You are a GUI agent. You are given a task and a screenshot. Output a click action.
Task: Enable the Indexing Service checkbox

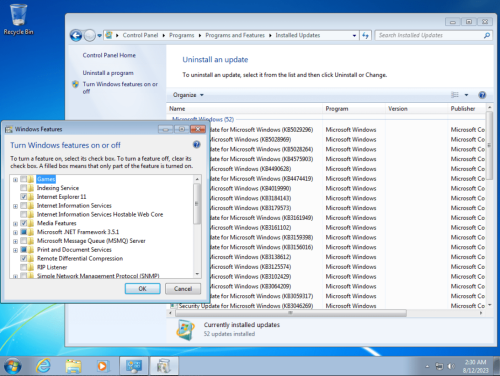click(x=24, y=188)
